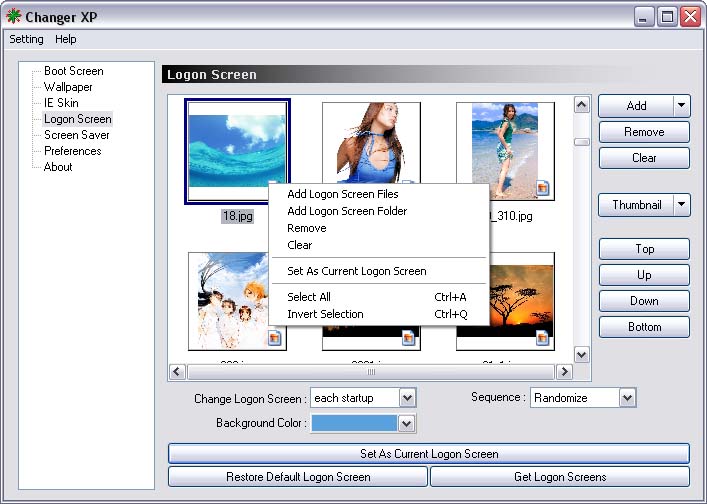Click the Changer XP title bar icon

[x=14, y=16]
